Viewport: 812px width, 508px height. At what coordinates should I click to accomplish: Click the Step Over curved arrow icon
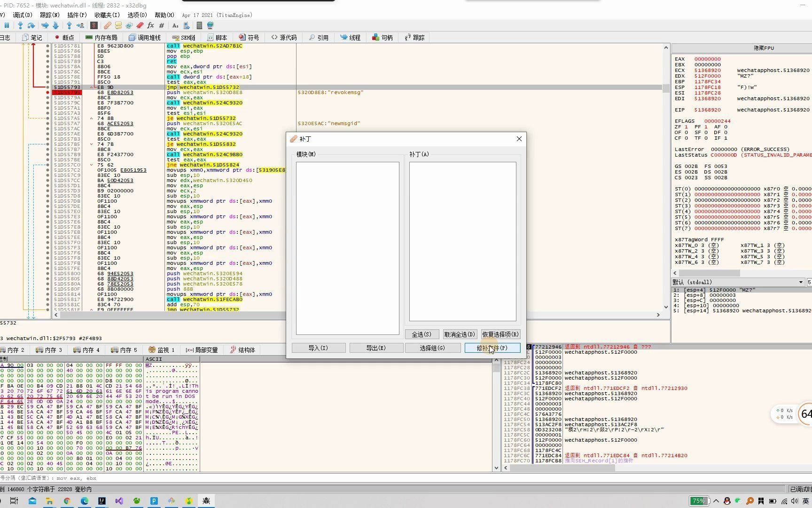click(x=31, y=25)
